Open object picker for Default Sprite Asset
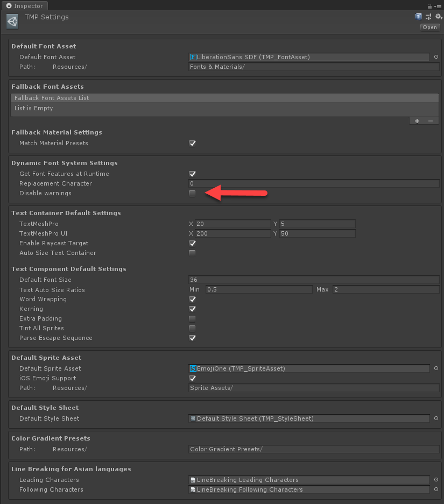 coord(436,368)
